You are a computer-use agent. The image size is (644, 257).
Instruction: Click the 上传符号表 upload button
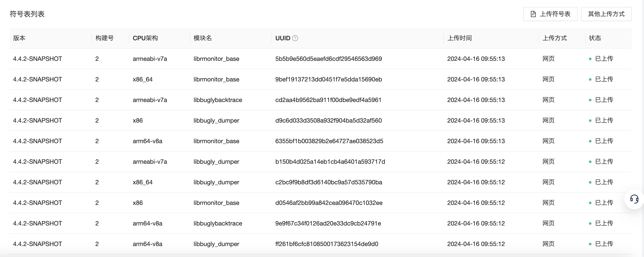coord(550,14)
